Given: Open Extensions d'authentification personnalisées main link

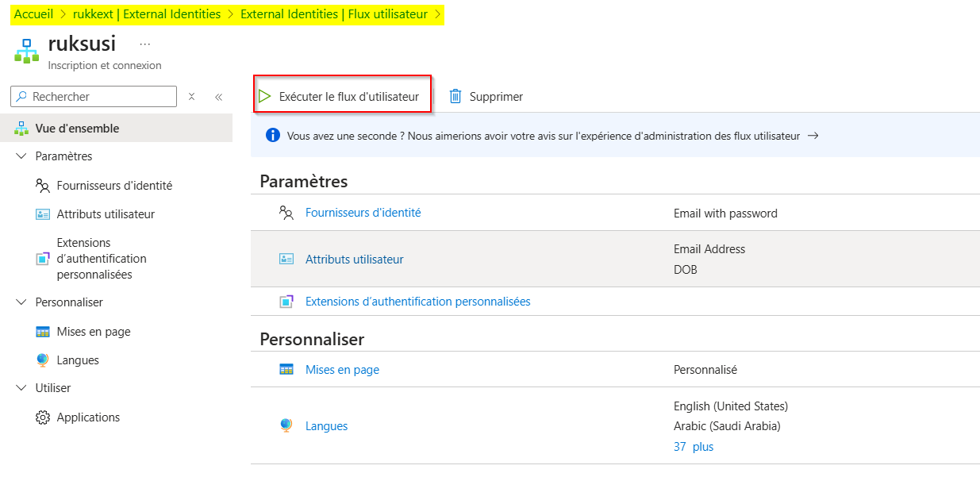Looking at the screenshot, I should coord(418,302).
